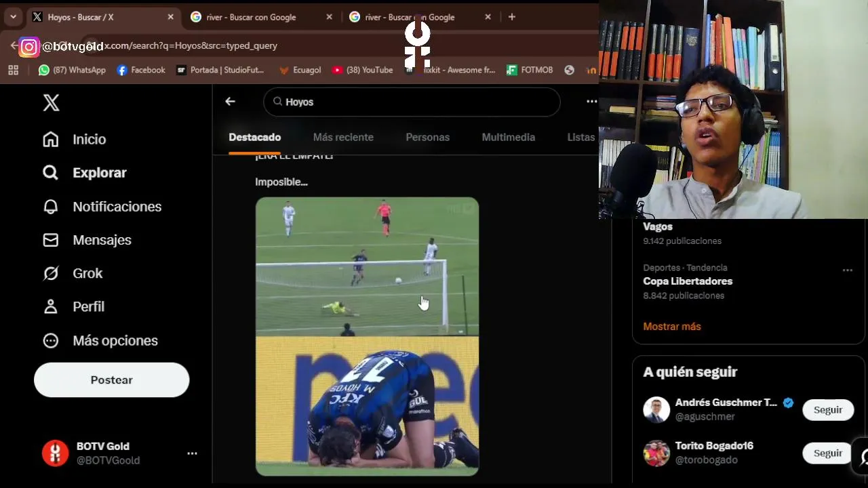The image size is (868, 488).
Task: Click verified badge next to Andrés Guschmer
Action: click(x=788, y=403)
